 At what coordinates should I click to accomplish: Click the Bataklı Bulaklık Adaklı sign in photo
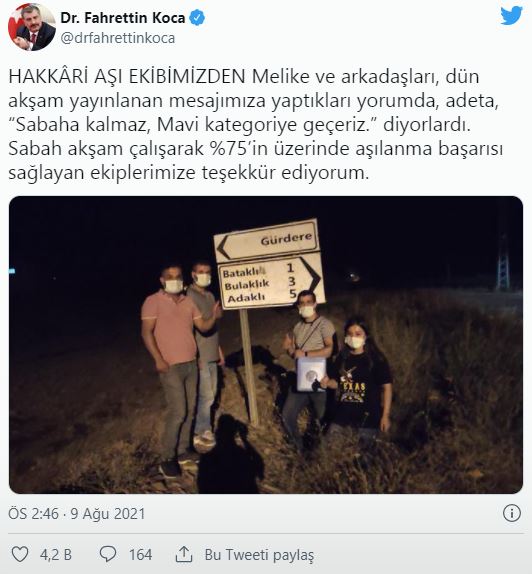(x=271, y=282)
